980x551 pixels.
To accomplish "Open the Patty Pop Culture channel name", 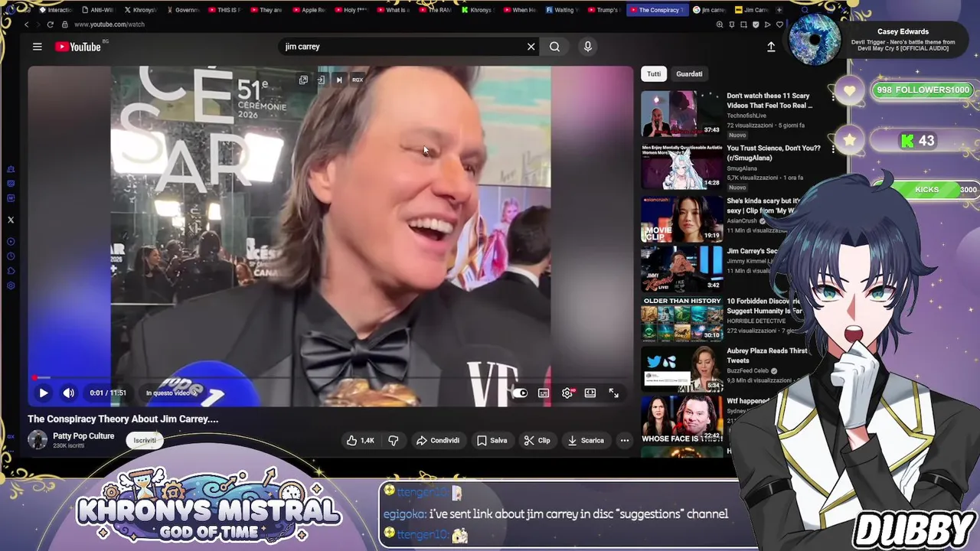I will coord(83,436).
